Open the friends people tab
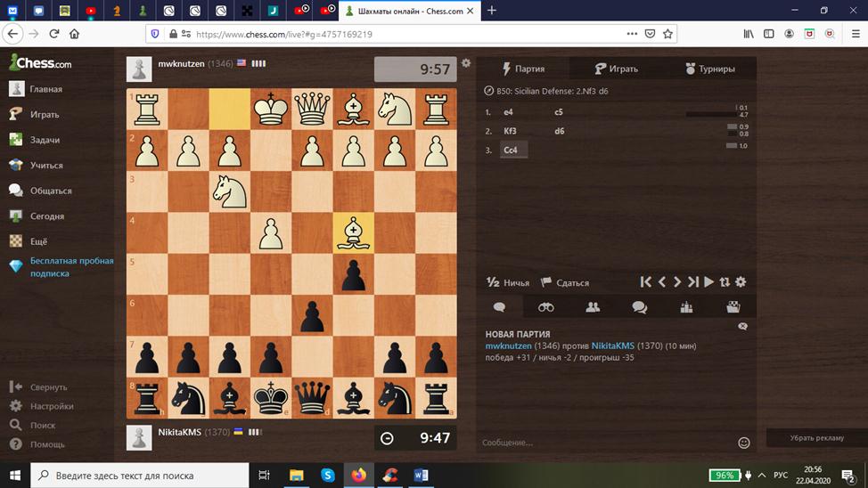Screen dimensions: 868x488 [x=593, y=307]
